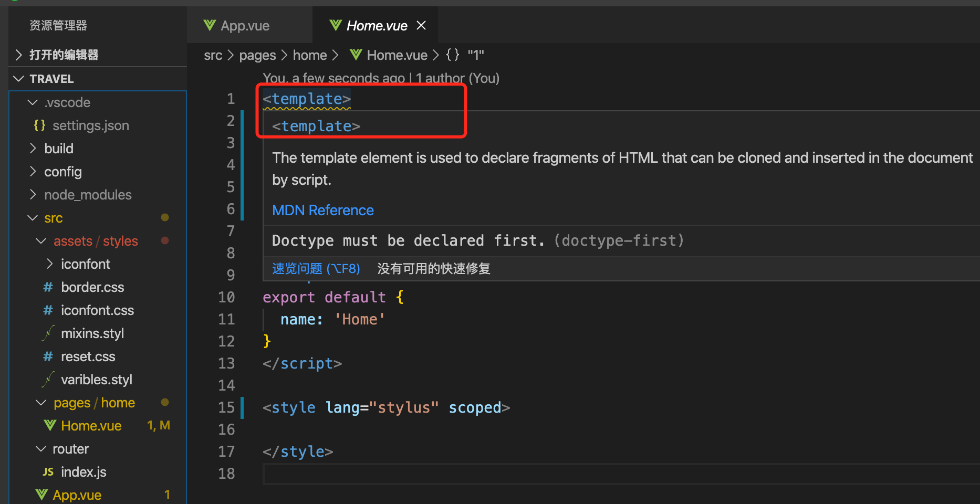The image size is (980, 504).
Task: Collapse the assets / styles folder
Action: tap(95, 241)
